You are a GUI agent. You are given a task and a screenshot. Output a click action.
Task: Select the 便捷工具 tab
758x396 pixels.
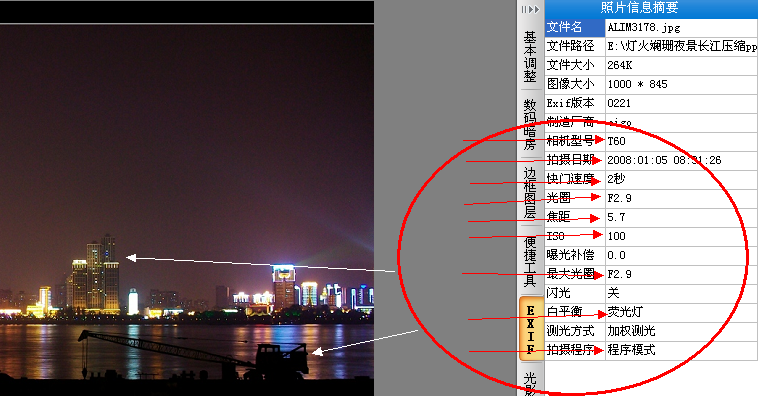point(530,261)
